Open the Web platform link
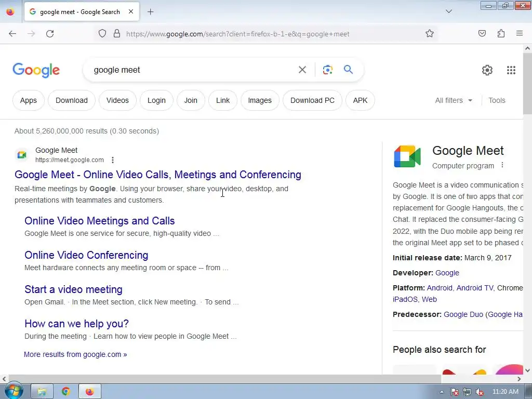Viewport: 532px width, 399px height. (429, 299)
